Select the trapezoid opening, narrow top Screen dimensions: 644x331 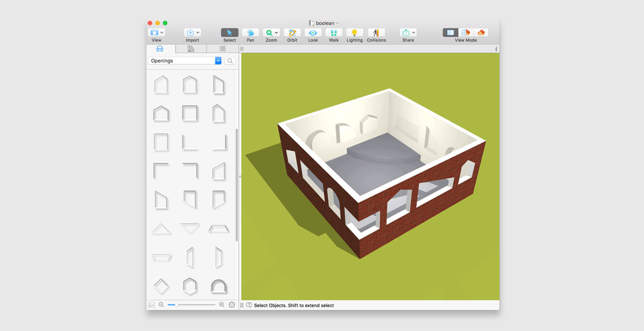click(x=219, y=229)
